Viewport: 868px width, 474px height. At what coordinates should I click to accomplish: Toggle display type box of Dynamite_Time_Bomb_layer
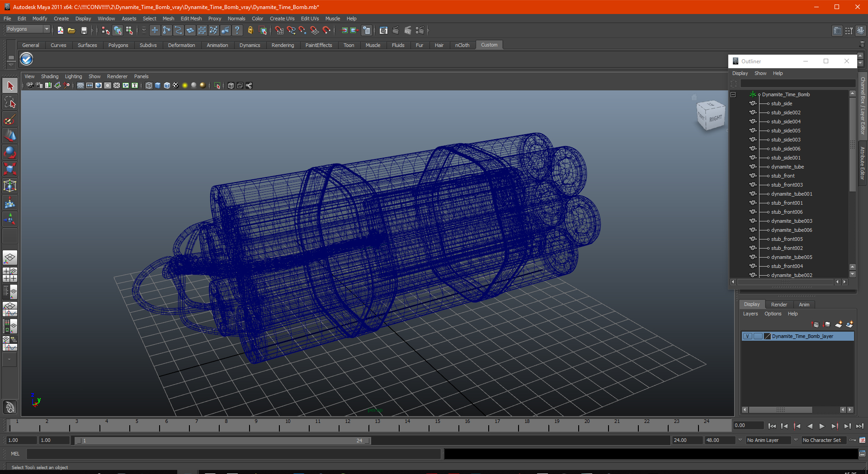pos(758,336)
